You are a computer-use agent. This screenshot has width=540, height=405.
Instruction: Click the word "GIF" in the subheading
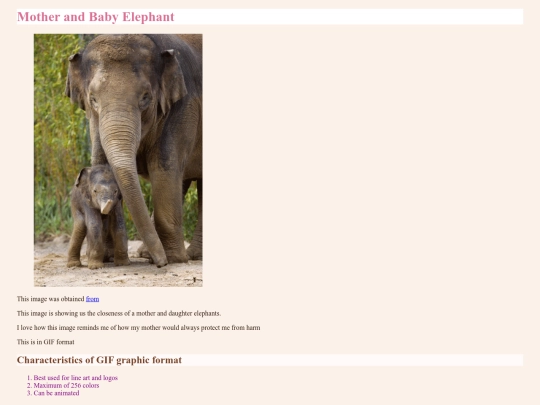pyautogui.click(x=105, y=360)
